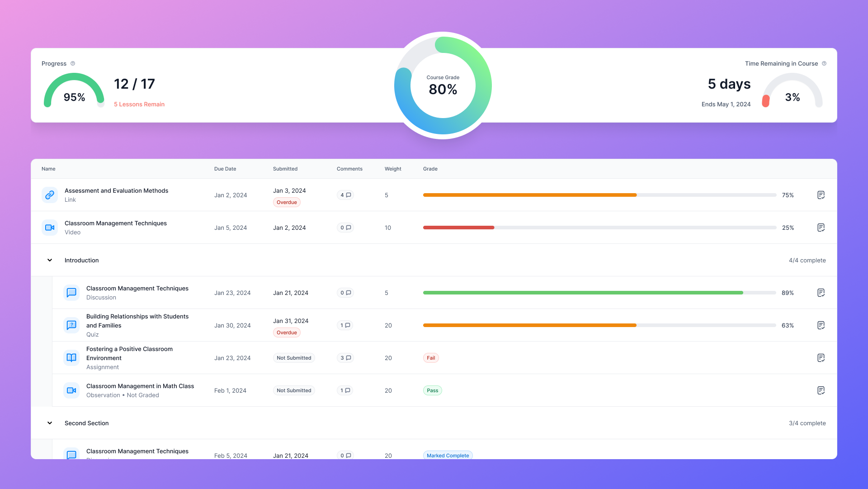Select the Second Section title
This screenshot has width=868, height=489.
click(86, 423)
